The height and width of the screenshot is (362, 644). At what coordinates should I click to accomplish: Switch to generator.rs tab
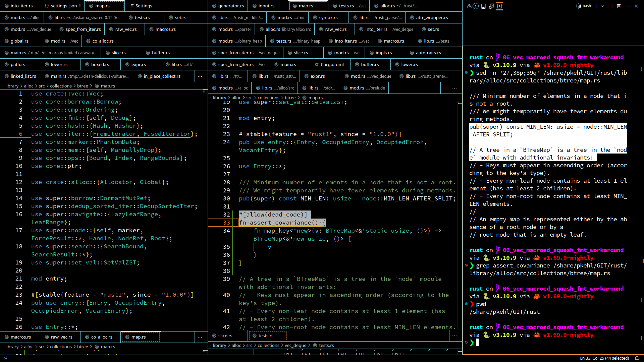click(x=228, y=6)
